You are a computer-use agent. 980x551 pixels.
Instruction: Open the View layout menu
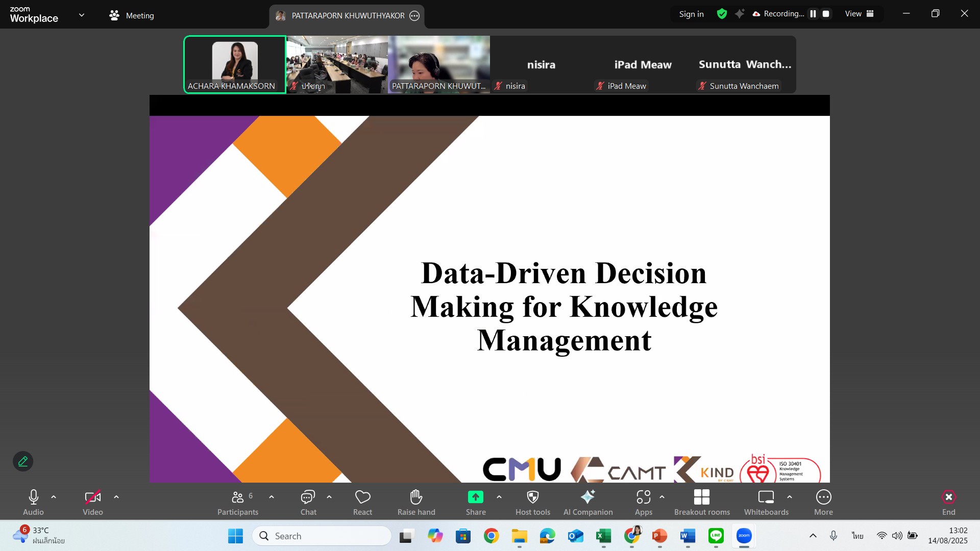click(859, 14)
